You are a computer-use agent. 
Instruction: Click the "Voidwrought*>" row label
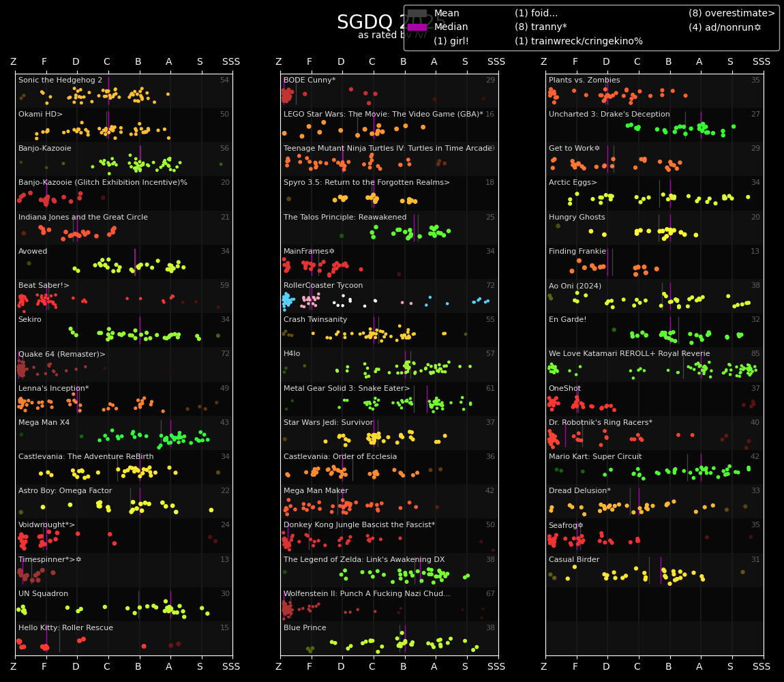46,525
